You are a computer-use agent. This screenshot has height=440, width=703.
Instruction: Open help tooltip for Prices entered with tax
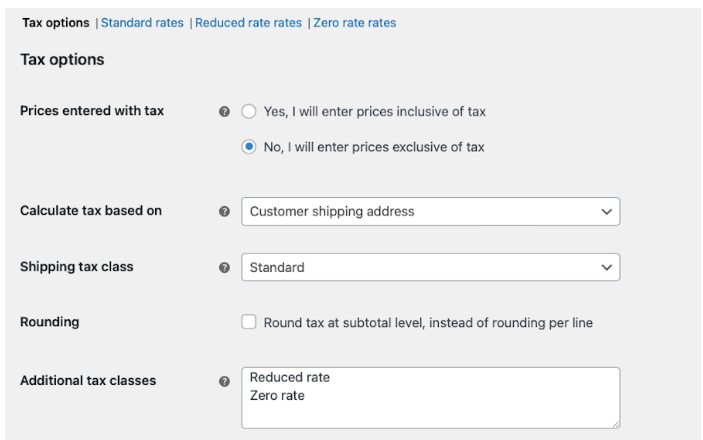click(224, 112)
